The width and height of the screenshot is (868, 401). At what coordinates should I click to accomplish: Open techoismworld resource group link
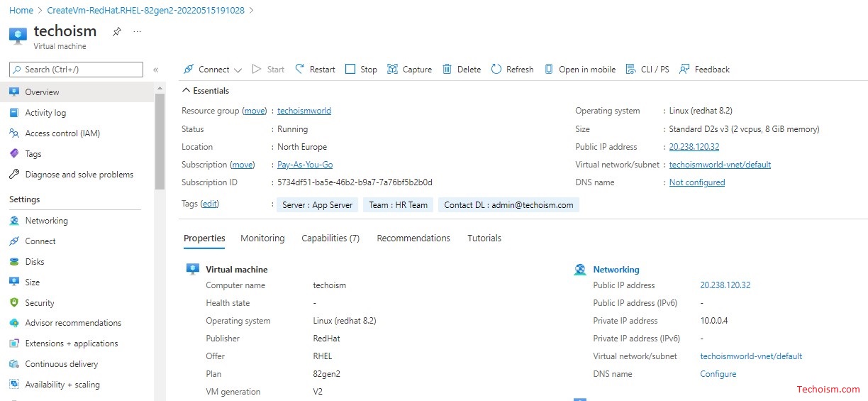point(304,111)
